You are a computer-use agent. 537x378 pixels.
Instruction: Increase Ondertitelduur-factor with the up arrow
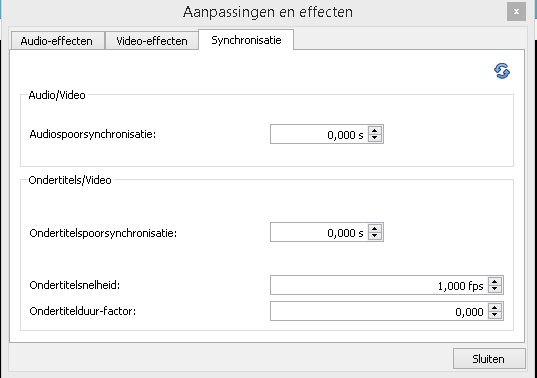[x=495, y=307]
